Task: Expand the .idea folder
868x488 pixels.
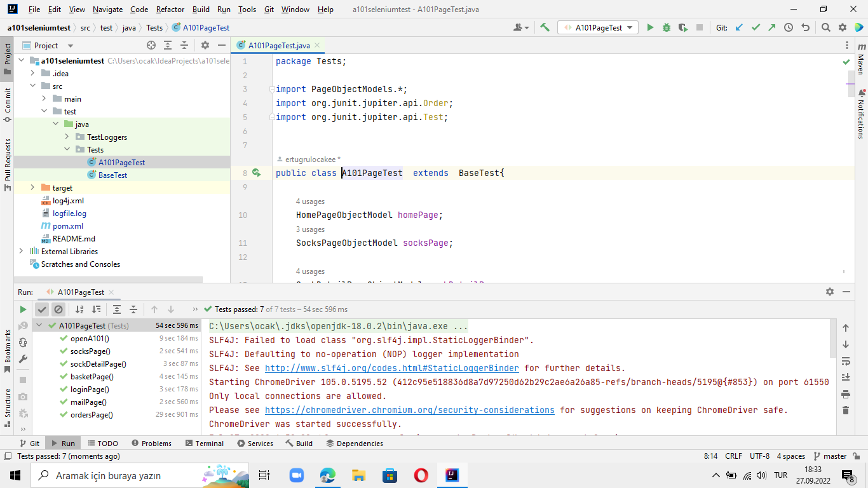Action: tap(32, 73)
